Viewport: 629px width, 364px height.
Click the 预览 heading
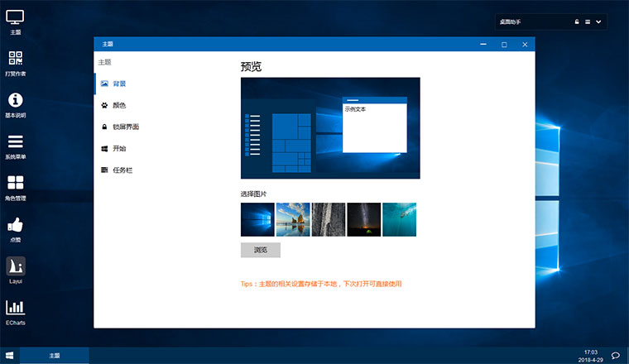(251, 66)
